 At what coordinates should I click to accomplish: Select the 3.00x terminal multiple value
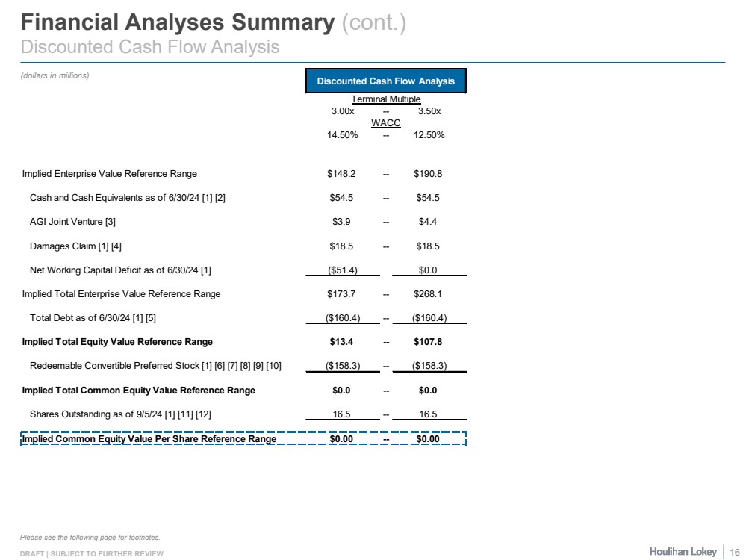click(x=343, y=111)
